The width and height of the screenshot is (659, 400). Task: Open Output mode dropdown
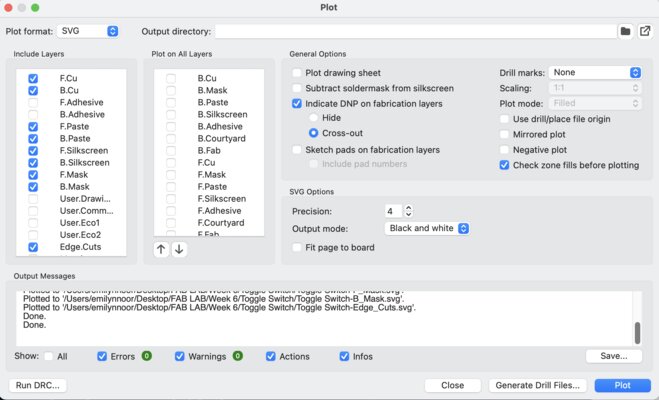tap(427, 228)
